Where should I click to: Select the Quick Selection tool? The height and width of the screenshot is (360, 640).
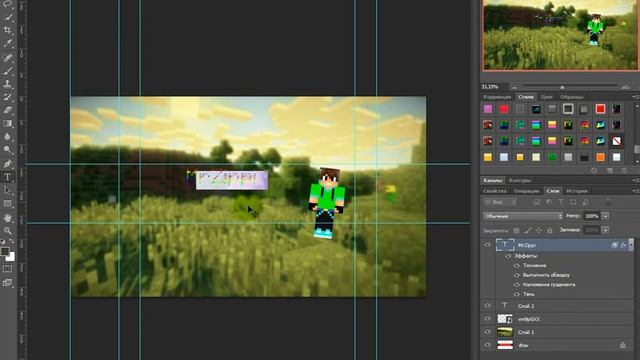[x=7, y=17]
